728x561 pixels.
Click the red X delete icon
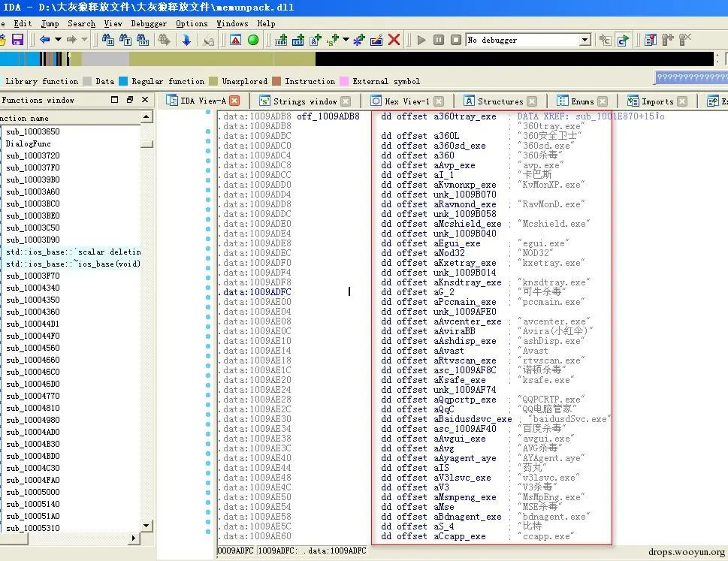click(x=394, y=40)
